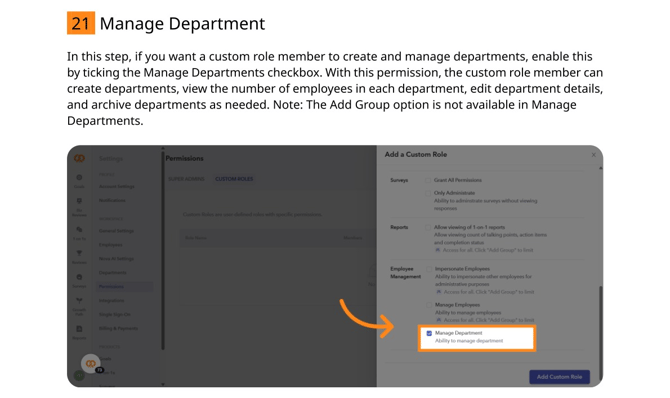This screenshot has height=398, width=670.
Task: Click the floating round logo badge
Action: (x=91, y=364)
